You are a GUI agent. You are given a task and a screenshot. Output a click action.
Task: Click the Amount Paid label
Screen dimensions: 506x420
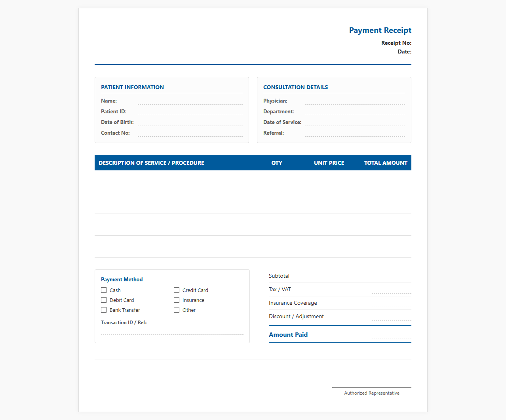(288, 335)
